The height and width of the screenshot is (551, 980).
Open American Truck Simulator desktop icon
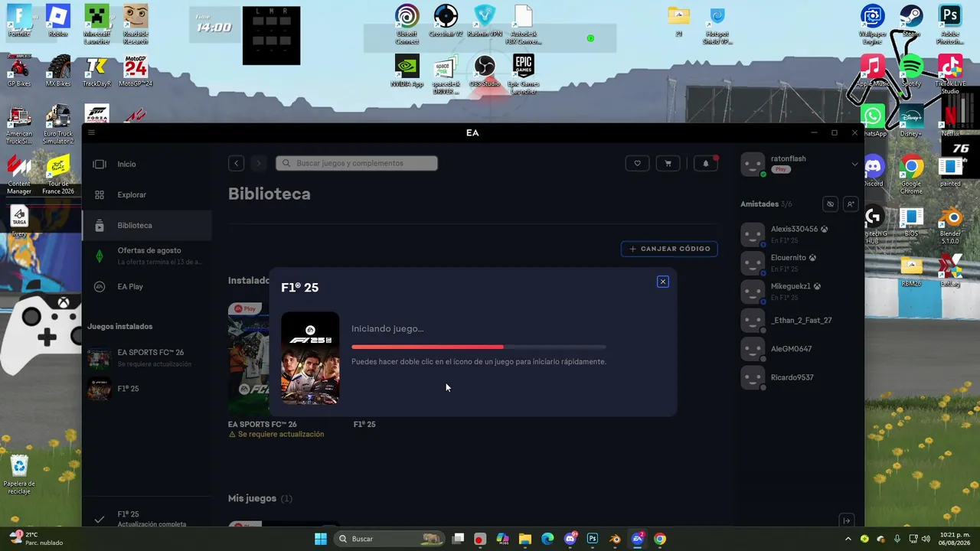[x=19, y=124]
